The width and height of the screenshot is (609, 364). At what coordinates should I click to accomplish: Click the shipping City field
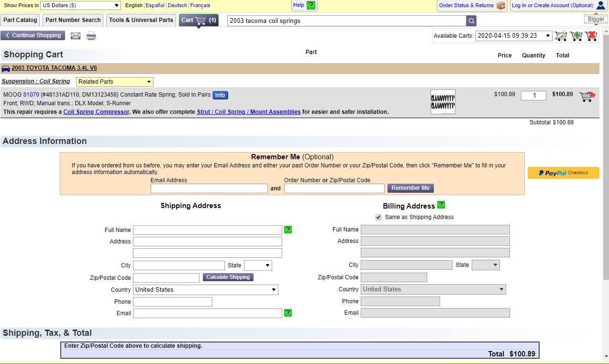click(179, 265)
